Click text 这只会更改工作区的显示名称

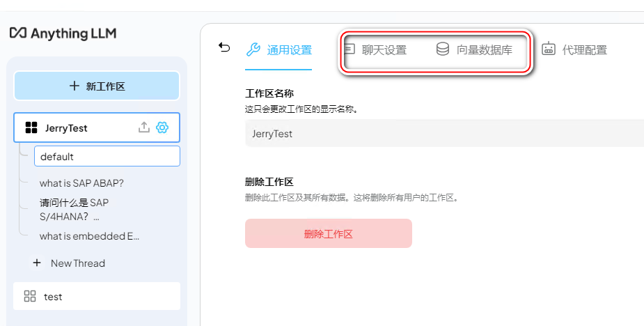[x=301, y=109]
